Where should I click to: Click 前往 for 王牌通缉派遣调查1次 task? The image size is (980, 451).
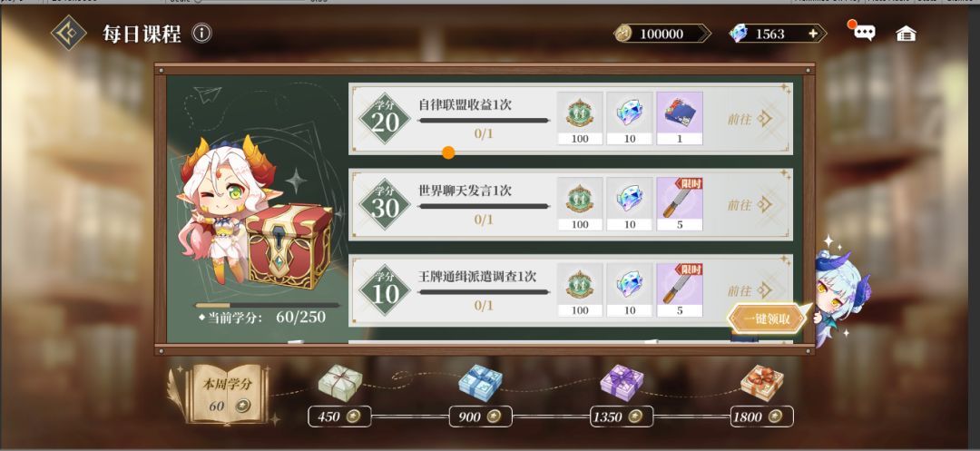click(750, 290)
